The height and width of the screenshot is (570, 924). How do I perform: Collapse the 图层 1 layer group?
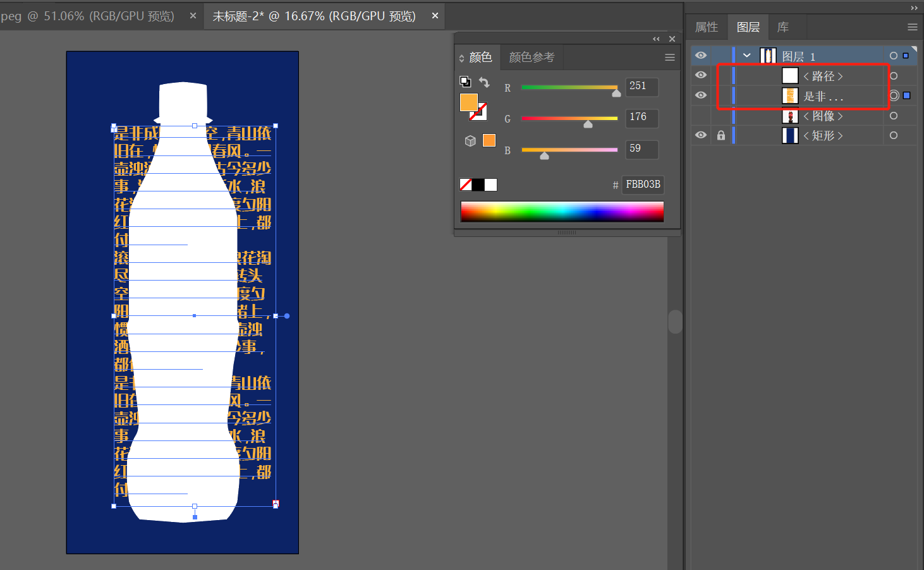point(747,56)
